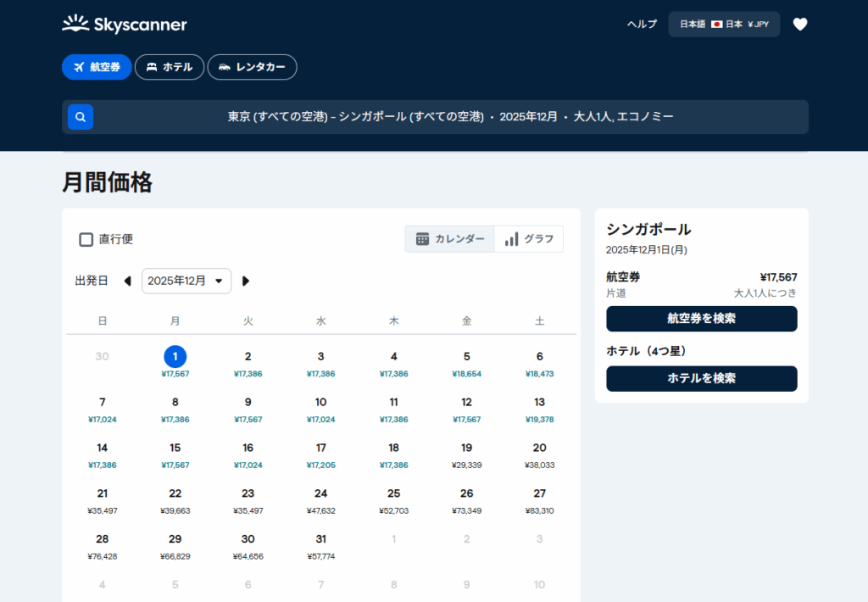This screenshot has width=868, height=602.
Task: Open language and currency selector 日本語 JPY
Action: (x=724, y=25)
